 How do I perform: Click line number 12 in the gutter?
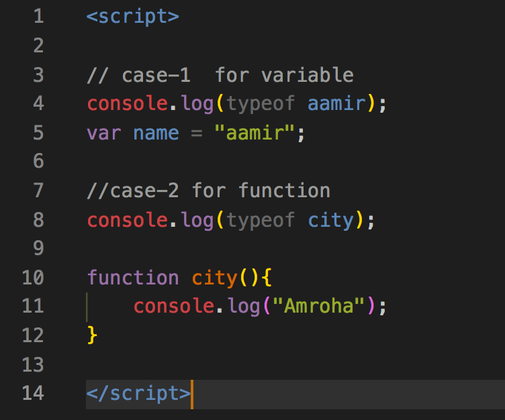click(x=33, y=335)
